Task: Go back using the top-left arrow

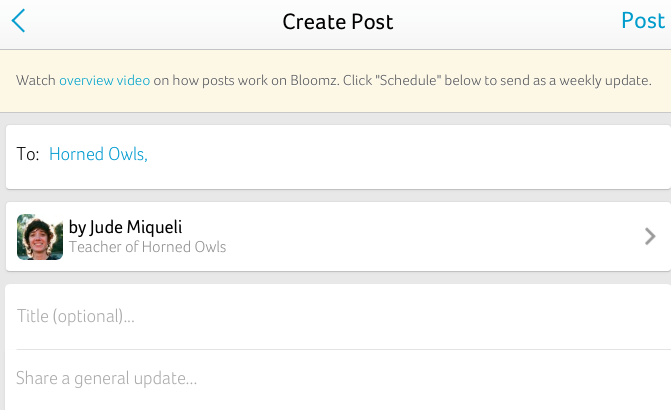Action: pyautogui.click(x=18, y=21)
